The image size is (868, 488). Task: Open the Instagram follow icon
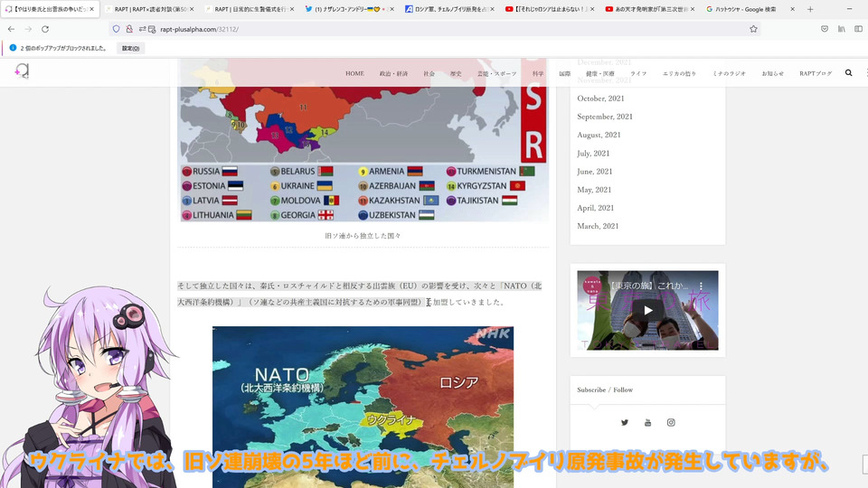[x=671, y=422]
